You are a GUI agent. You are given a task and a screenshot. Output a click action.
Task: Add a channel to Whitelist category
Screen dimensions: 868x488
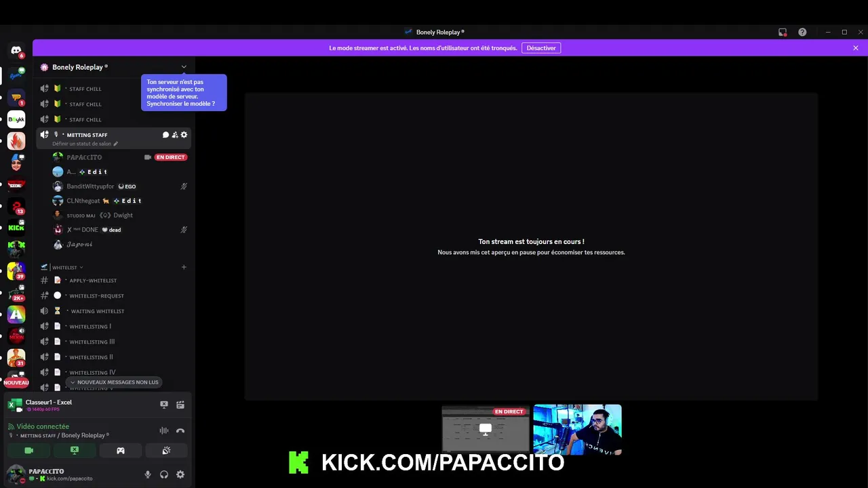[184, 267]
